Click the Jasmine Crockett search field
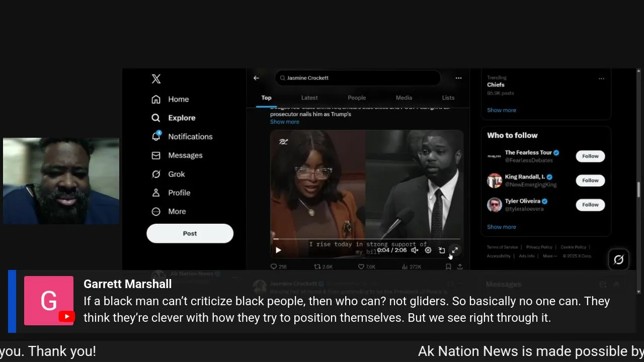The image size is (644, 362). click(x=358, y=78)
